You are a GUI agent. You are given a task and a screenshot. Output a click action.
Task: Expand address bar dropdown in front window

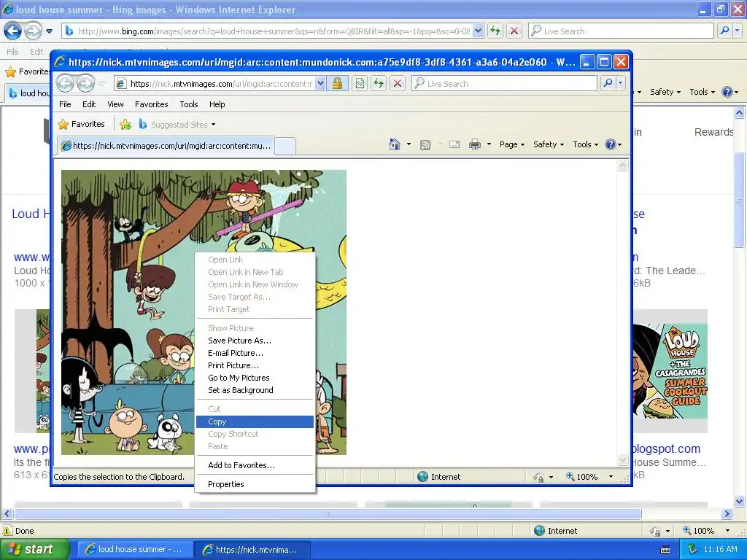pos(321,84)
